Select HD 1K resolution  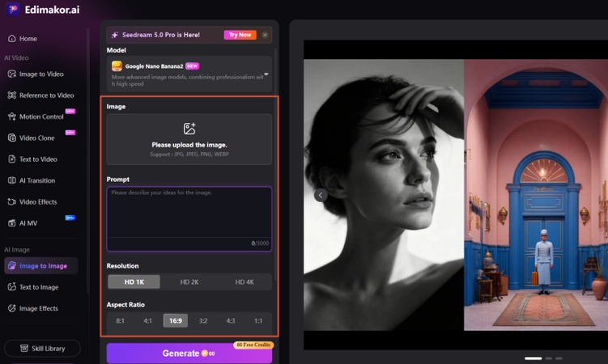point(134,282)
